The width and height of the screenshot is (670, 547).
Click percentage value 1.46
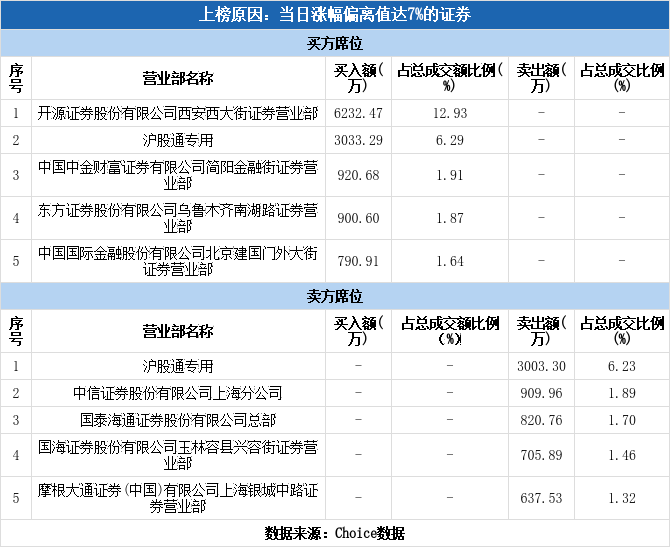pyautogui.click(x=622, y=455)
